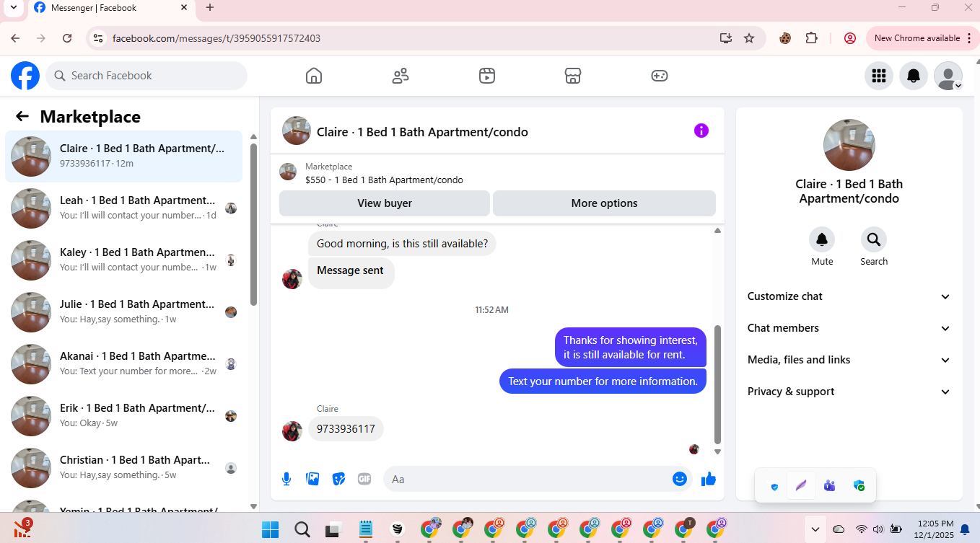
Task: Expand the Chat members section
Action: click(x=849, y=328)
